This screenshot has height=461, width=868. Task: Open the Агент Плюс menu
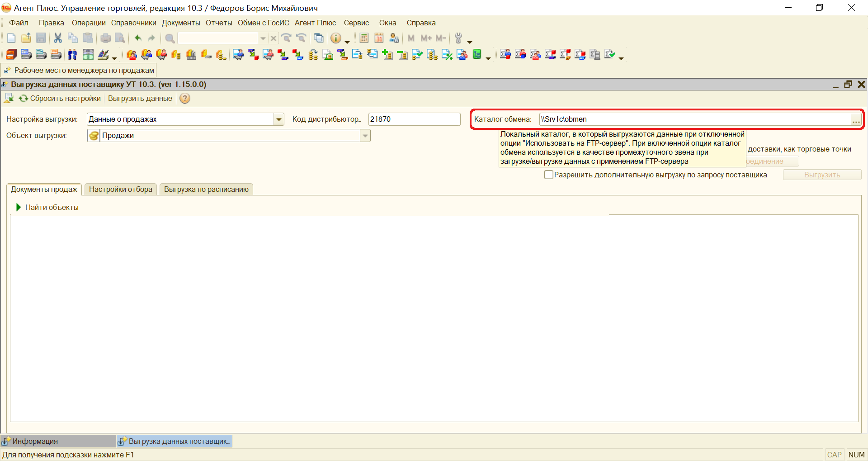coord(315,23)
